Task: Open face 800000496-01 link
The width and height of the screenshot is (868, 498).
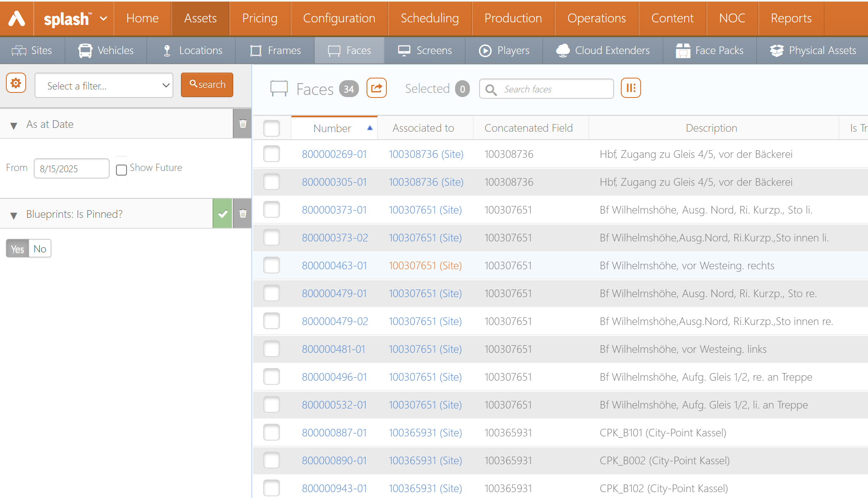Action: pyautogui.click(x=334, y=377)
